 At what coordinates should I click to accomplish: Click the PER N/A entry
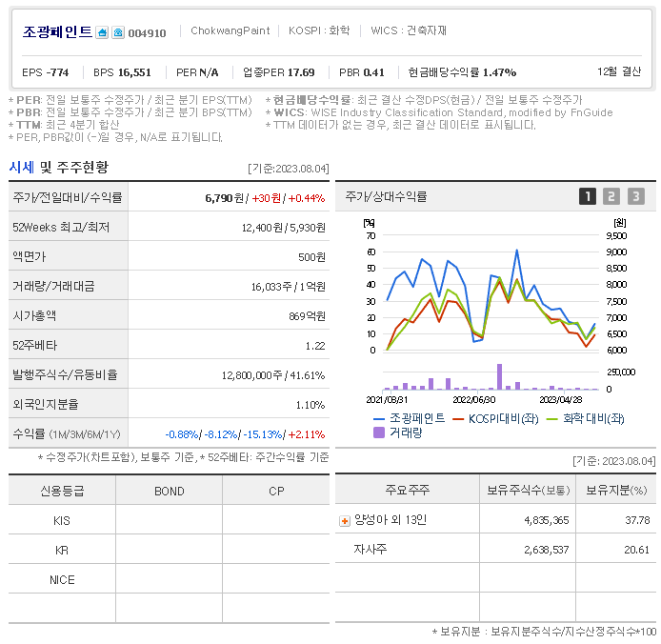pyautogui.click(x=197, y=72)
